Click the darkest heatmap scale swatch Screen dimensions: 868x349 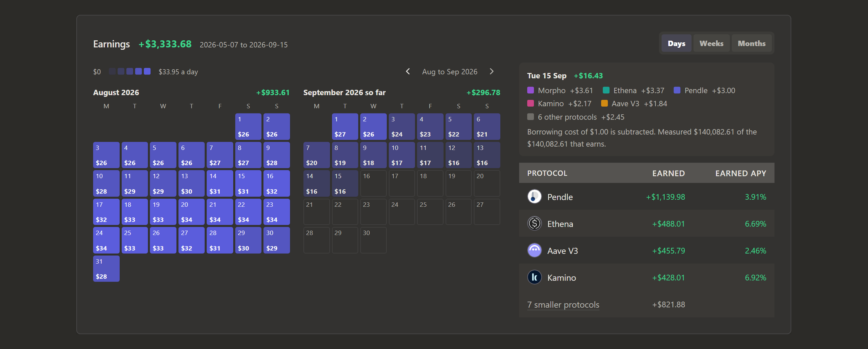tap(112, 71)
